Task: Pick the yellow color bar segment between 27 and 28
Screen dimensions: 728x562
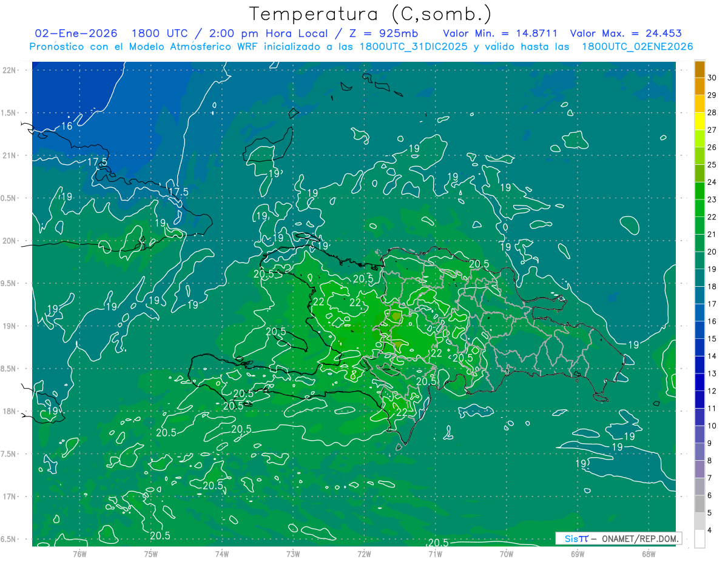Action: click(699, 121)
